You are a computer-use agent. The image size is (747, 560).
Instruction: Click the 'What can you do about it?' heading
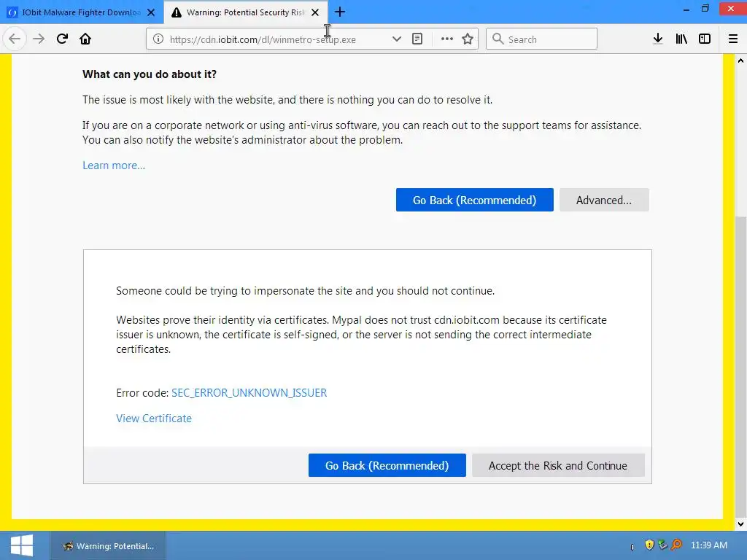point(150,74)
